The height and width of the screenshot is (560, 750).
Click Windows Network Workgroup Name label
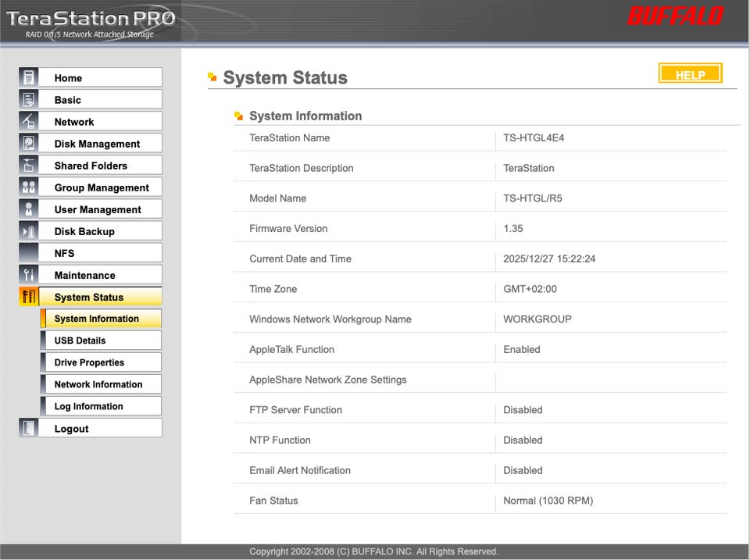[x=330, y=319]
